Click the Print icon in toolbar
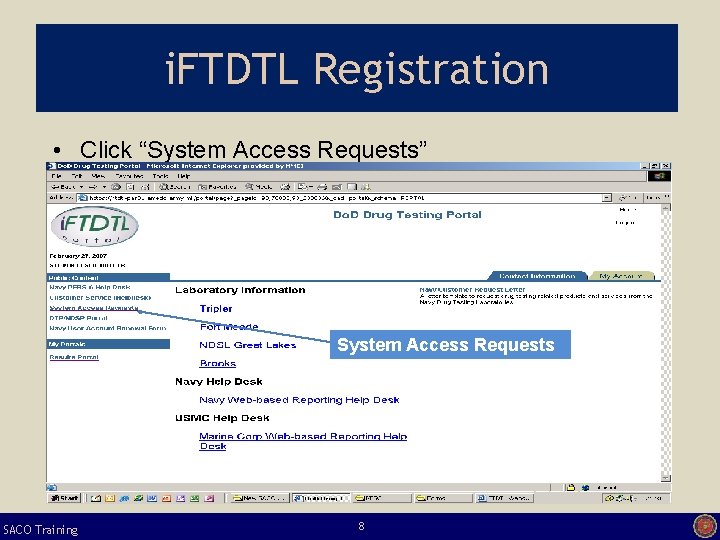The image size is (720, 540). click(x=322, y=187)
